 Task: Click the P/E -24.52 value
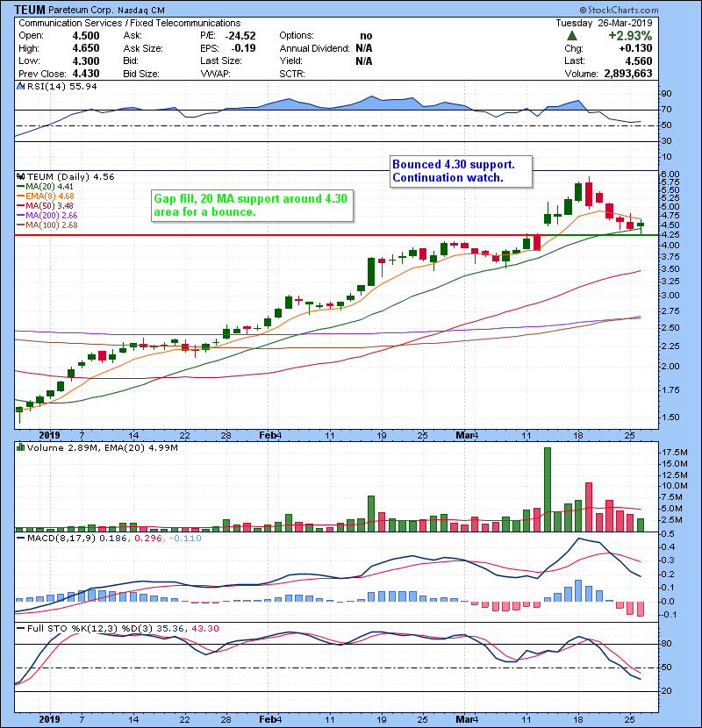[x=240, y=36]
